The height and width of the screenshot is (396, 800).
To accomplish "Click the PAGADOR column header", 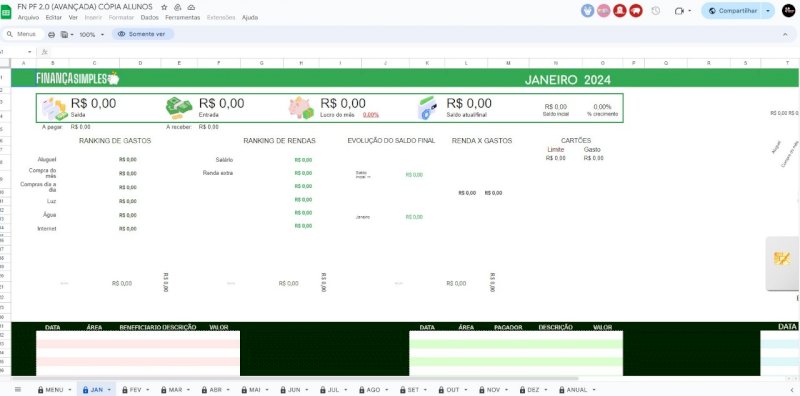I will pyautogui.click(x=508, y=327).
